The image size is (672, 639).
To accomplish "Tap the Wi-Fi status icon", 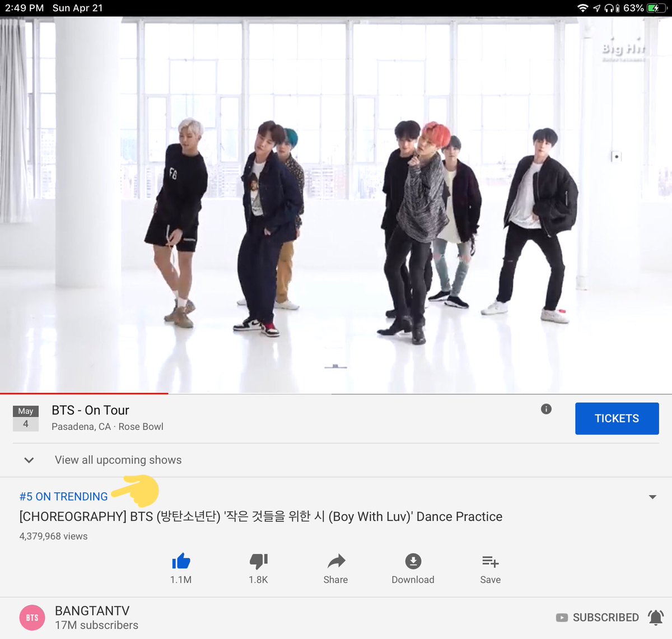I will (583, 8).
